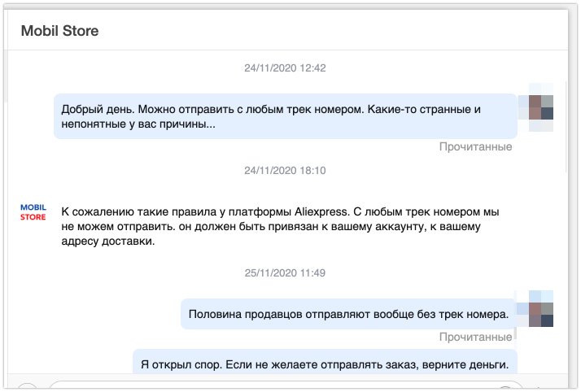Click the 24/11/2020 12:42 timestamp
Screen dimensions: 581x392
coord(285,68)
